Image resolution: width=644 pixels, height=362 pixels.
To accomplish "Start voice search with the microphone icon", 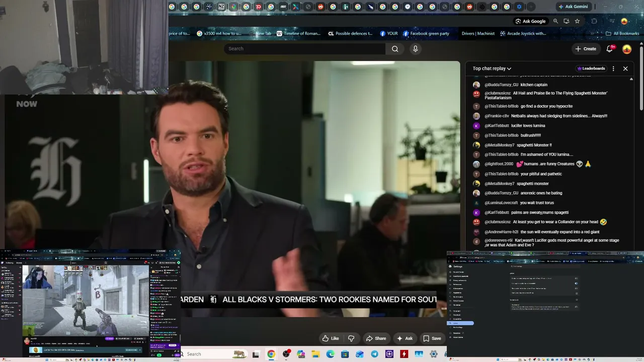I will [415, 49].
